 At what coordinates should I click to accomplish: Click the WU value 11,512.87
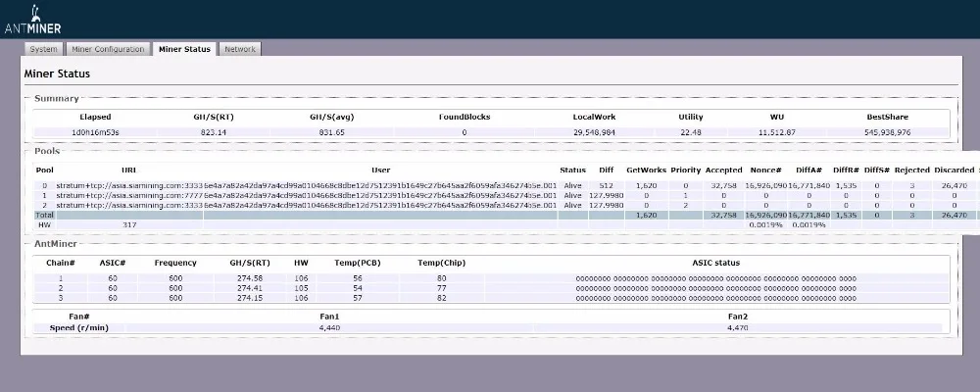coord(777,132)
